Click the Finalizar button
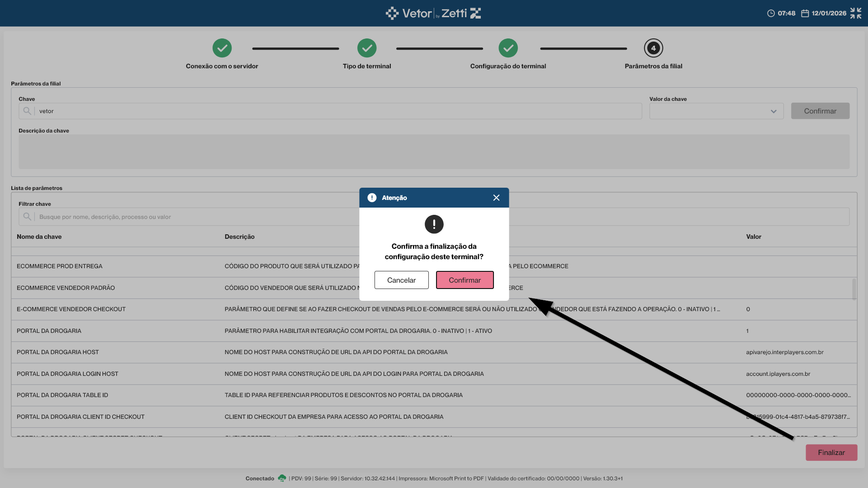The image size is (868, 488). (x=831, y=452)
